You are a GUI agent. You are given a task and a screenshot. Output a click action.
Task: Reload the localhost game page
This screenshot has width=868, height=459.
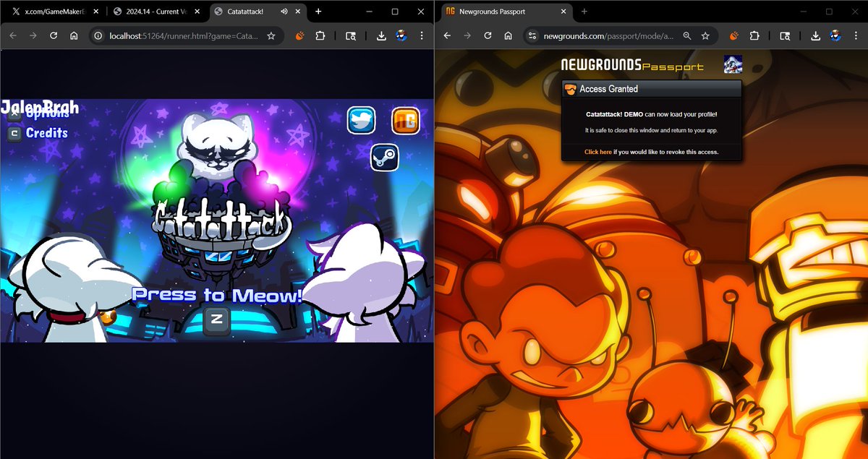click(54, 35)
